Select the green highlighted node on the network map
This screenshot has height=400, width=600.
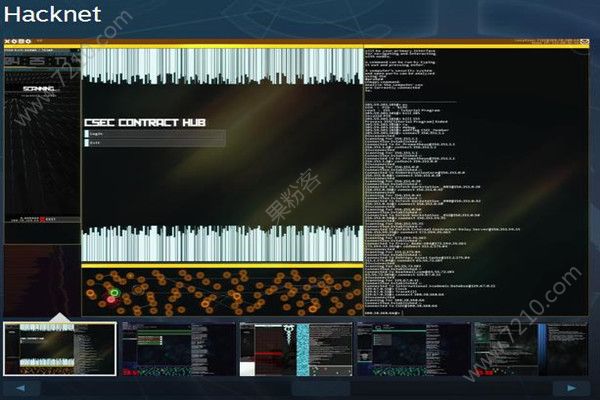115,293
